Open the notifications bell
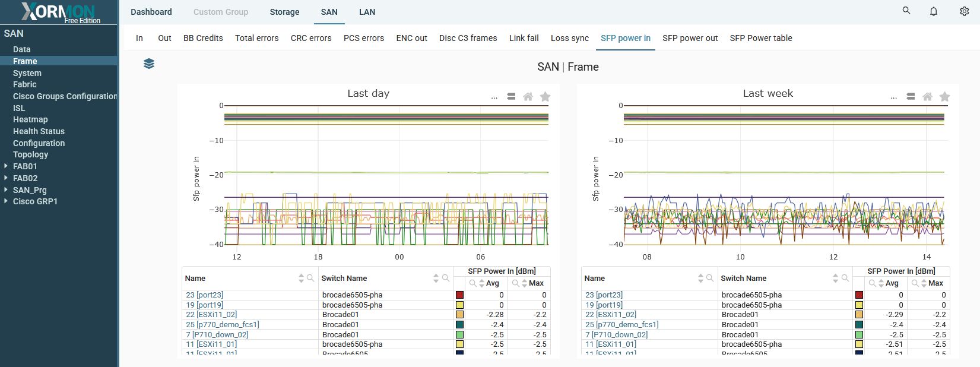 point(934,11)
